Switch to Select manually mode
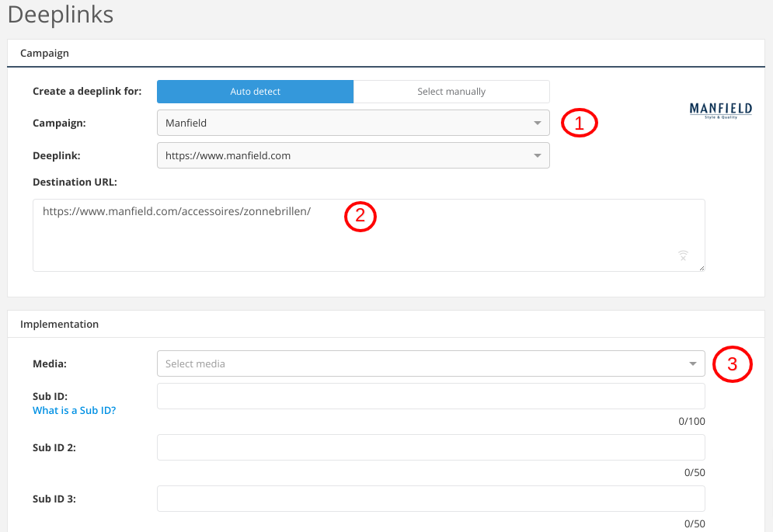773x532 pixels. [x=451, y=92]
